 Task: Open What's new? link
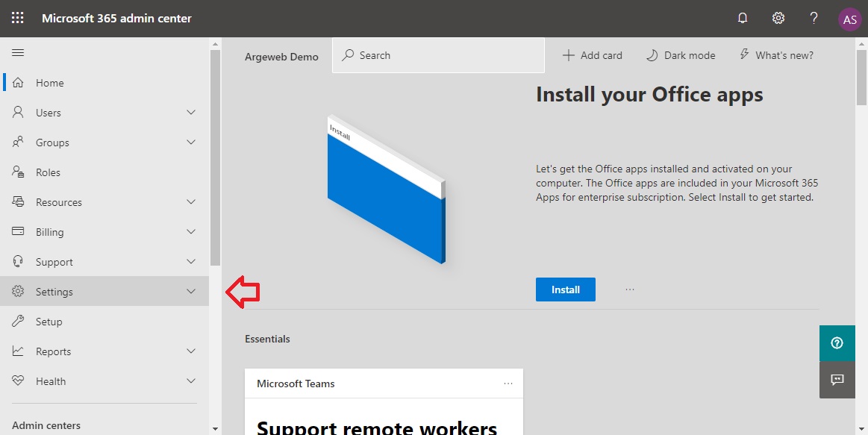click(777, 55)
